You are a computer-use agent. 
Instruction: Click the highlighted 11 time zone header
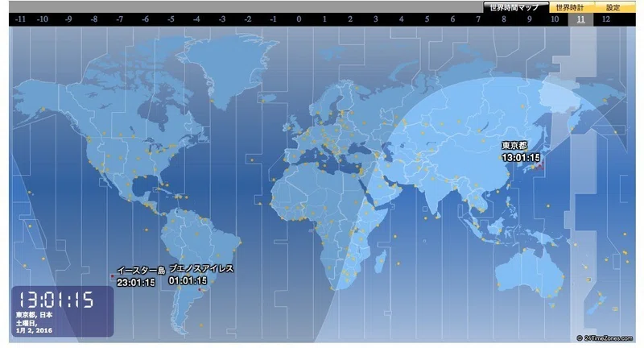pos(580,19)
